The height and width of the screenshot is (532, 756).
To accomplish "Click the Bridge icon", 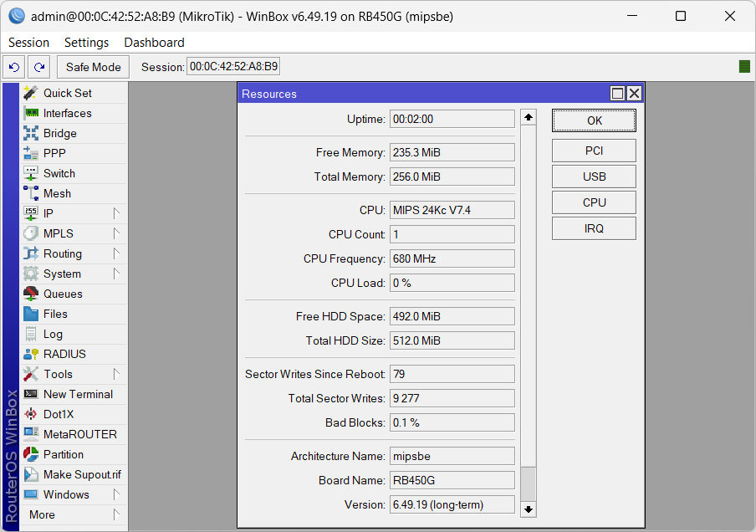I will coord(31,133).
